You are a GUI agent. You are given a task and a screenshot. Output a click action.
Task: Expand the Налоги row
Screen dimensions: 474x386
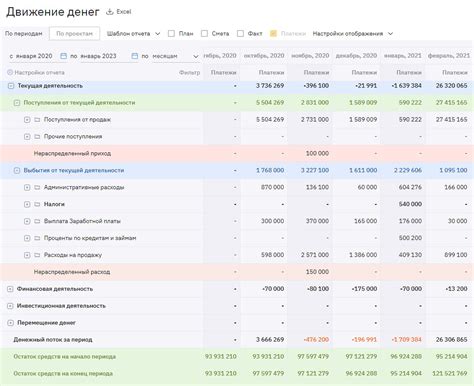27,204
